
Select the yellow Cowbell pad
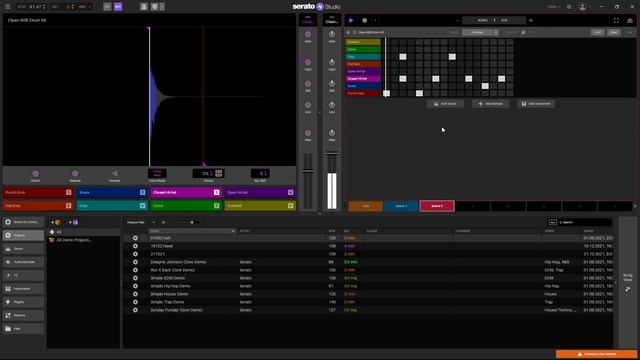coord(260,206)
